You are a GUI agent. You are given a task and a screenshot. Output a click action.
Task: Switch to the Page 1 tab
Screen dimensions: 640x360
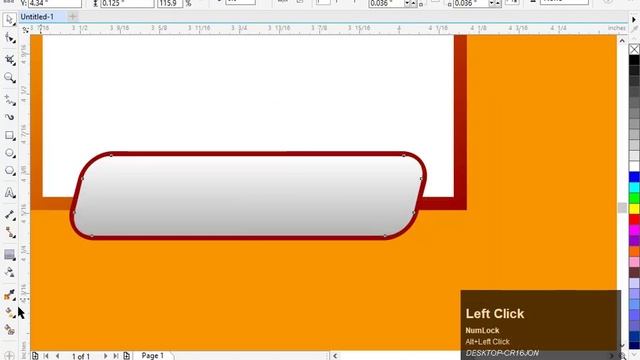pos(153,356)
